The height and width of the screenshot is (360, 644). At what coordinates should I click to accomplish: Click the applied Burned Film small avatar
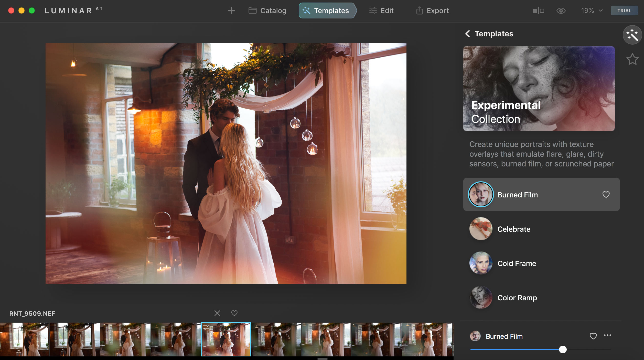click(475, 336)
